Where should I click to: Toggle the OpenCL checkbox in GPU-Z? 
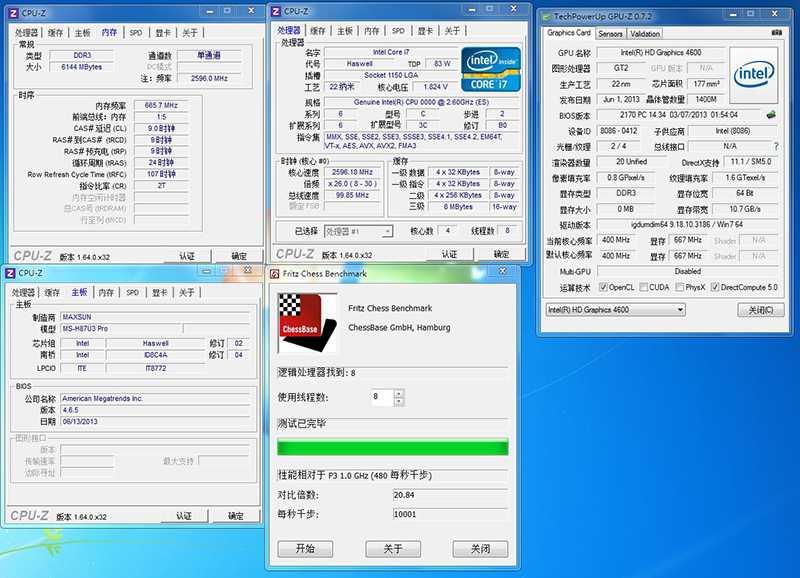coord(603,287)
